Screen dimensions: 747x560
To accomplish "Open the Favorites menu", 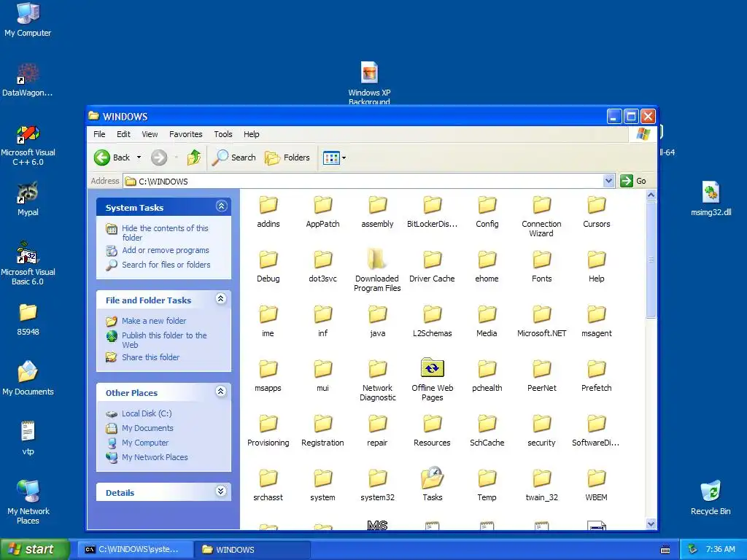I will click(x=186, y=134).
